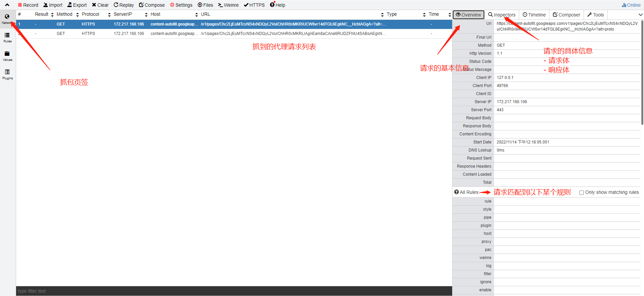Click the type filter text field

(234, 291)
